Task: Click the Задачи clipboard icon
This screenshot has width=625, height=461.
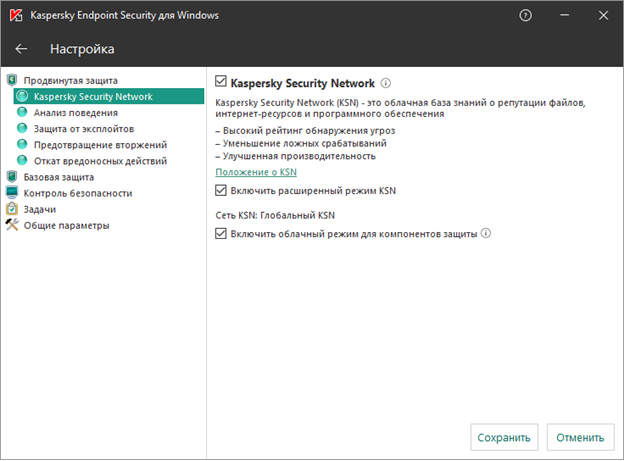Action: click(x=11, y=209)
